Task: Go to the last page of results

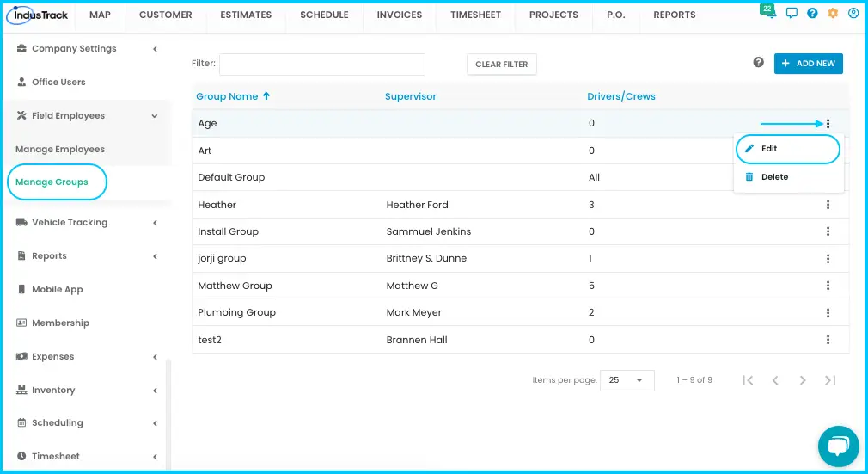Action: coord(830,380)
